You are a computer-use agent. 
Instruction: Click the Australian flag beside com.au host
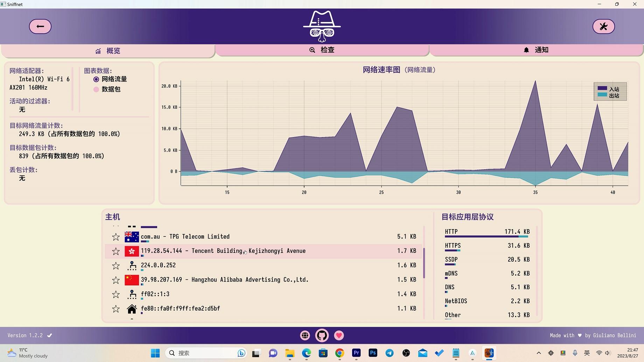pyautogui.click(x=132, y=236)
